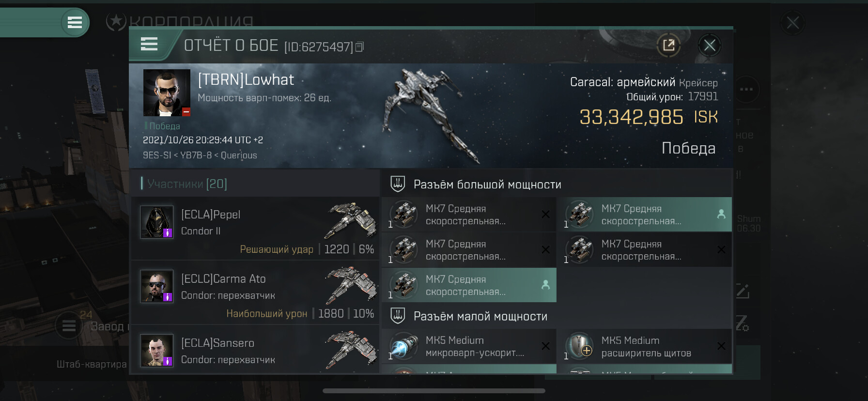
Task: Open the Завод menu button behind the report
Action: 69,326
